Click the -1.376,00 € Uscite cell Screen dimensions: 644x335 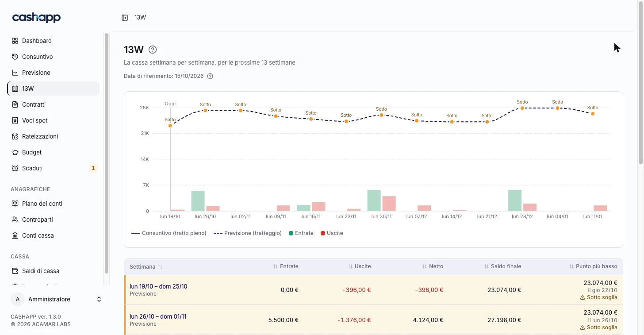[354, 320]
